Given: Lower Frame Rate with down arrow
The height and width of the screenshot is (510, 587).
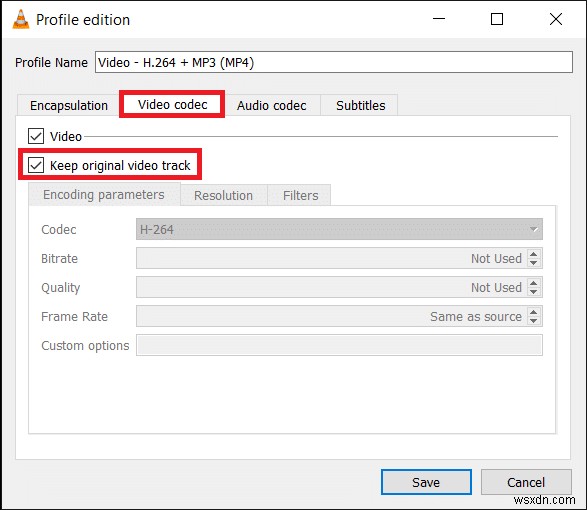Looking at the screenshot, I should click(x=534, y=321).
